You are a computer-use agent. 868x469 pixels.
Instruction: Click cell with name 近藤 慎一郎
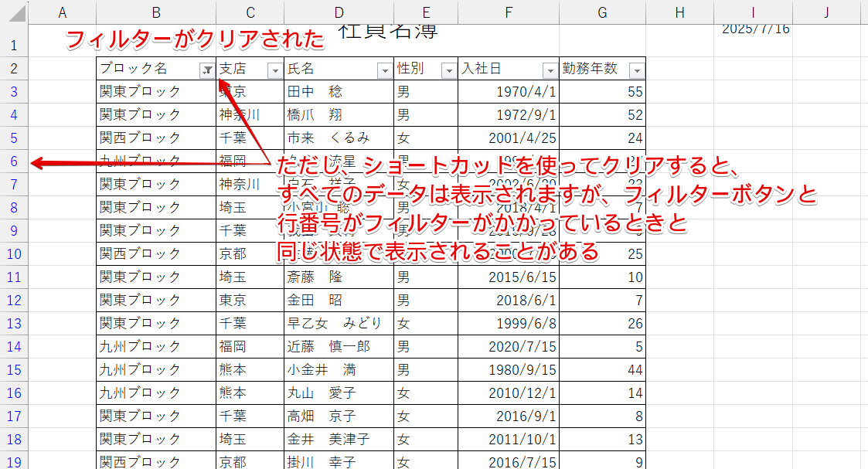click(339, 347)
